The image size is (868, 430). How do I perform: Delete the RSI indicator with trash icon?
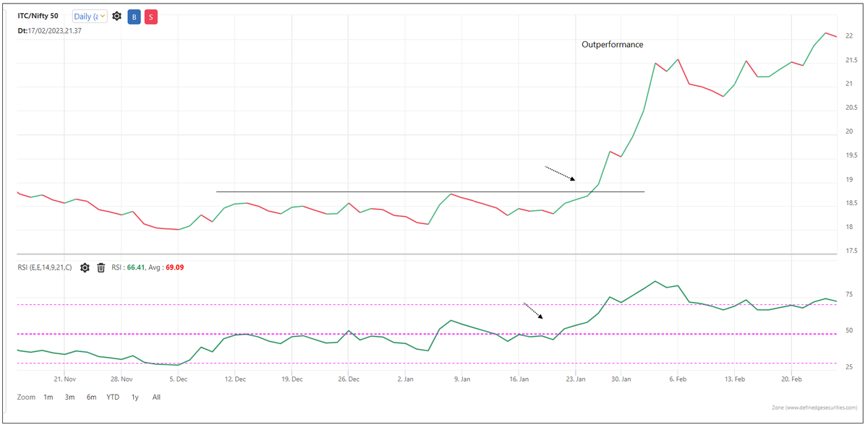(x=101, y=267)
